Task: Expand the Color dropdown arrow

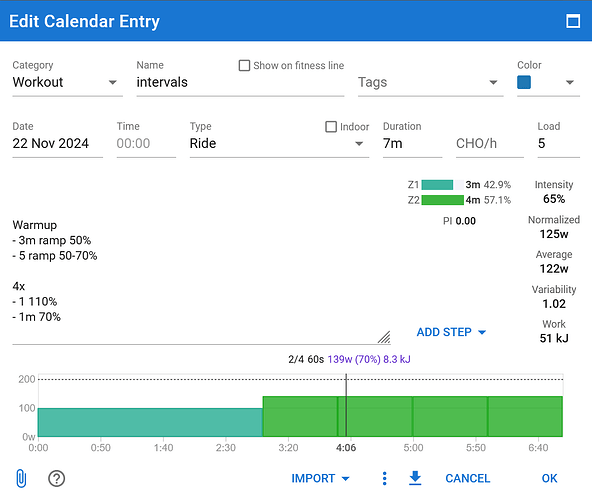Action: pyautogui.click(x=570, y=82)
